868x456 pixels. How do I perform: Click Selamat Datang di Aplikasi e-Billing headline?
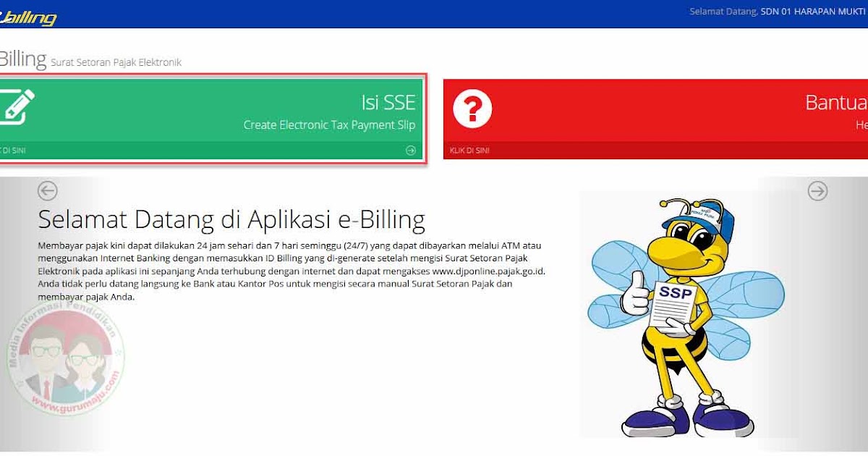pos(231,219)
